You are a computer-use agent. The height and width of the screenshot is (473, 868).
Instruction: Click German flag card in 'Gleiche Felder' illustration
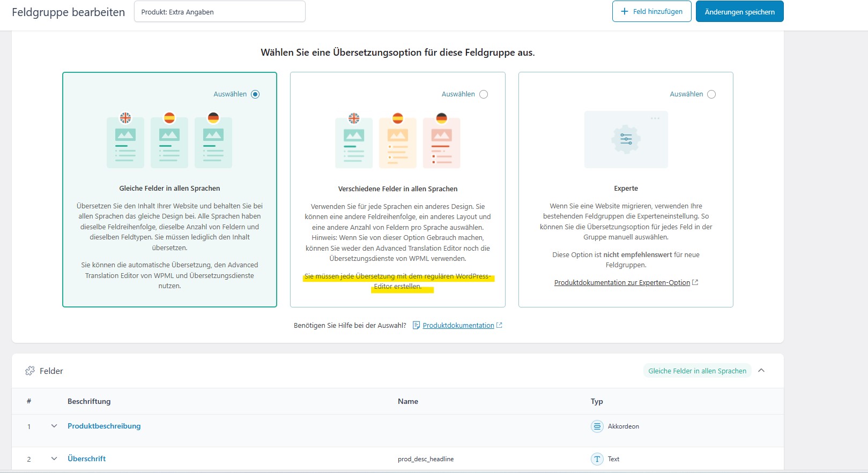pos(213,140)
